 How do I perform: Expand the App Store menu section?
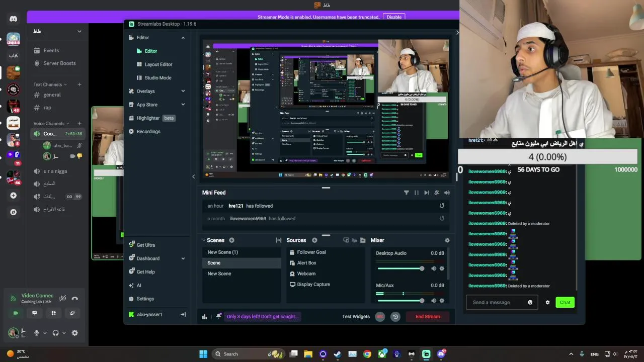coord(183,105)
